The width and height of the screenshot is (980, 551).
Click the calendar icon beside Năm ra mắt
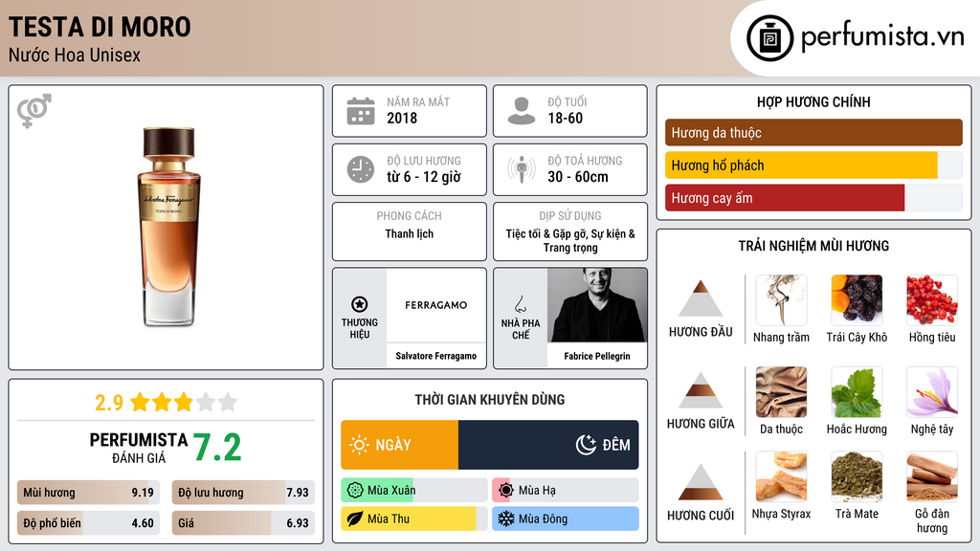coord(361,111)
